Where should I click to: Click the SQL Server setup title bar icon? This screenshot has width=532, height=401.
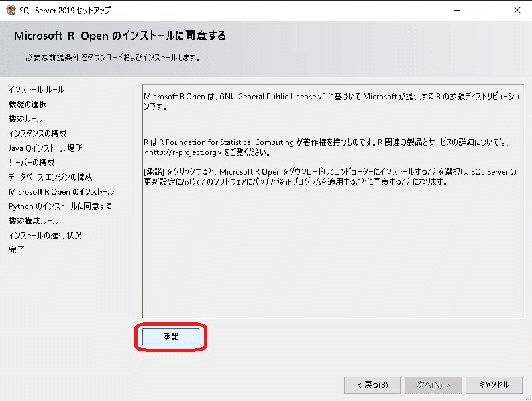tap(11, 10)
